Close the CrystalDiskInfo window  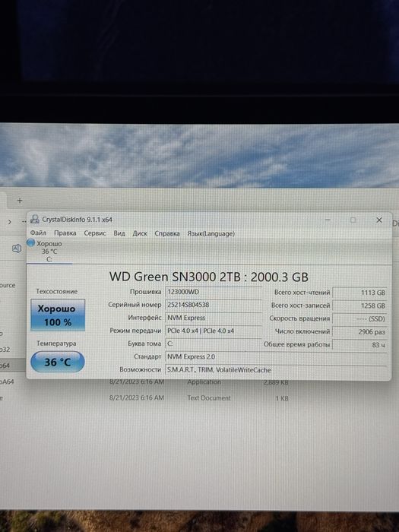click(x=379, y=220)
